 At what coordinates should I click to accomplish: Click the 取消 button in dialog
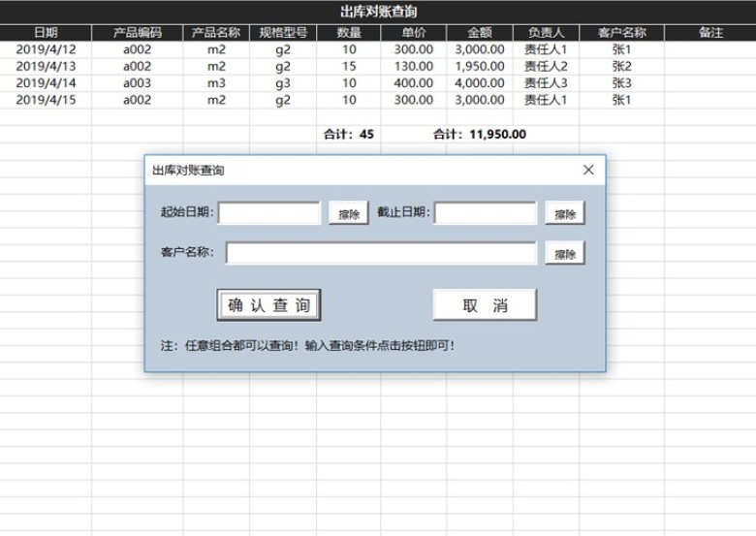[x=485, y=304]
